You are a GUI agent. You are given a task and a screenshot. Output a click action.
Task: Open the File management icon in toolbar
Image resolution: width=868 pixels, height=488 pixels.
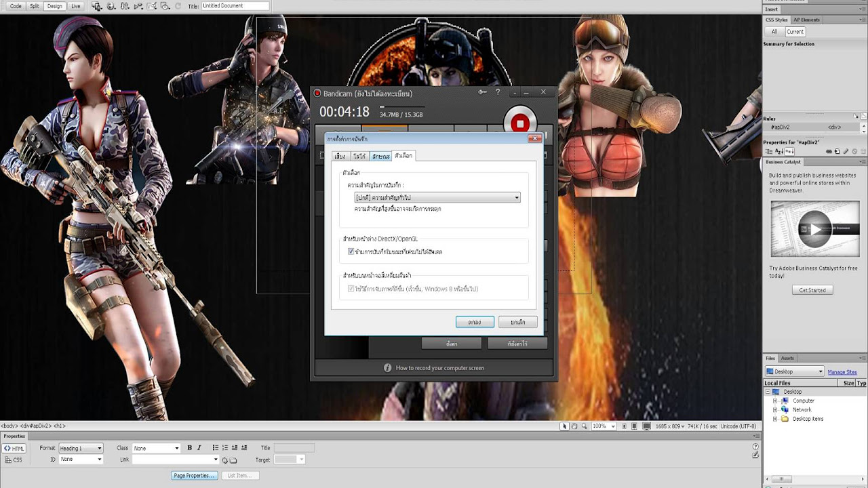(x=125, y=6)
